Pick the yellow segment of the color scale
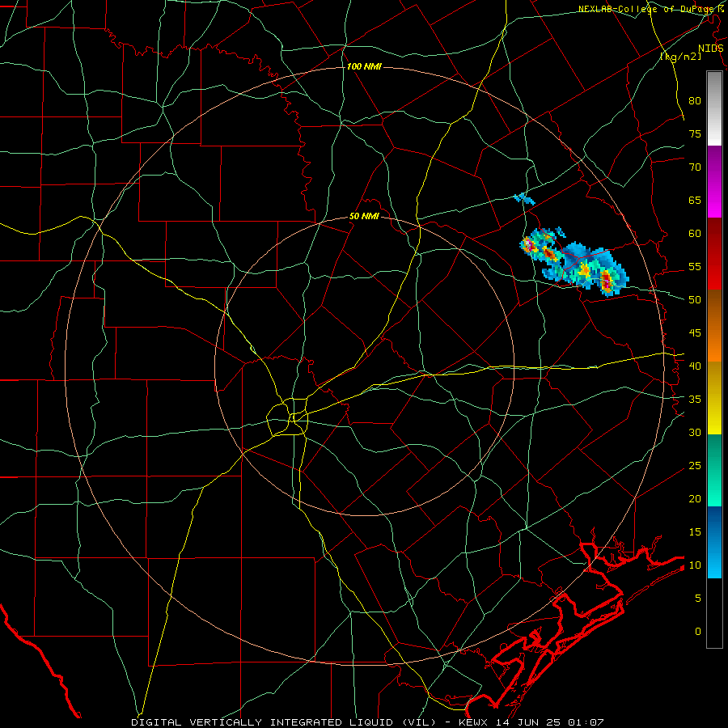This screenshot has height=728, width=728. pyautogui.click(x=714, y=398)
